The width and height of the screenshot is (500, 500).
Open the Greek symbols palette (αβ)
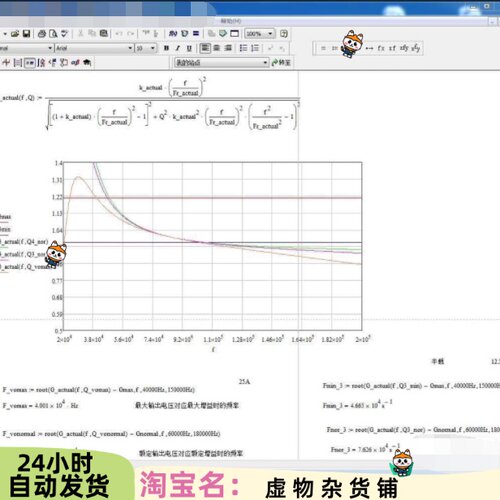point(75,63)
